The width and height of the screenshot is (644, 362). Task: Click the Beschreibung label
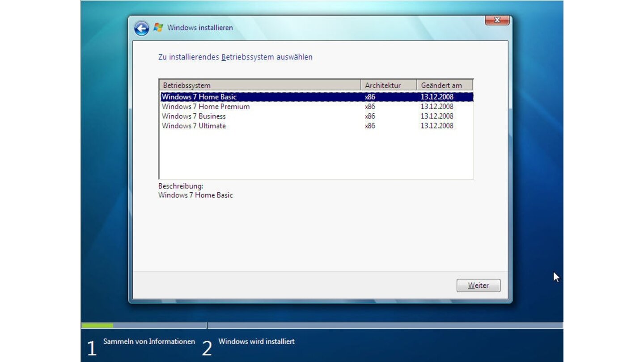181,186
